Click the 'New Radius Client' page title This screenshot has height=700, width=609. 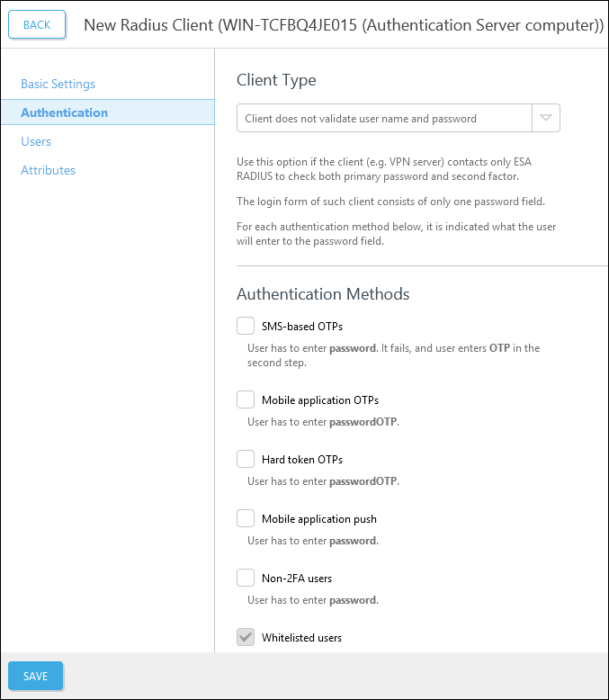point(343,24)
